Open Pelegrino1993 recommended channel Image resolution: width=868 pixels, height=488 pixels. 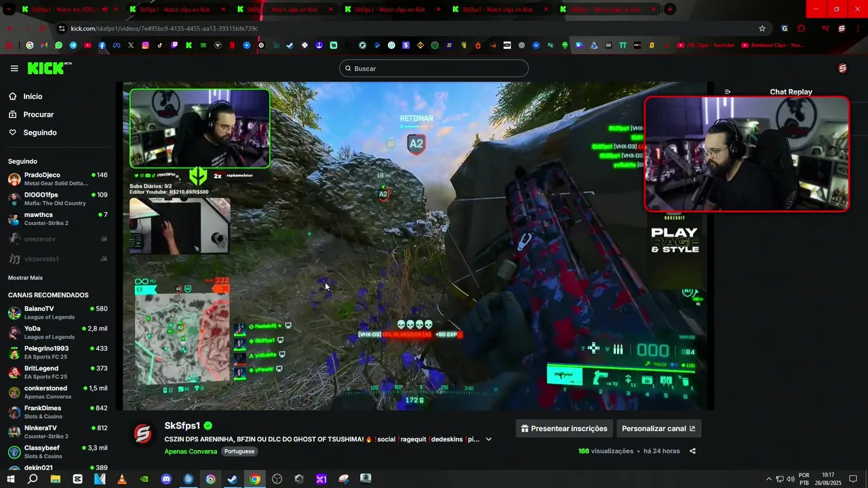click(x=58, y=352)
